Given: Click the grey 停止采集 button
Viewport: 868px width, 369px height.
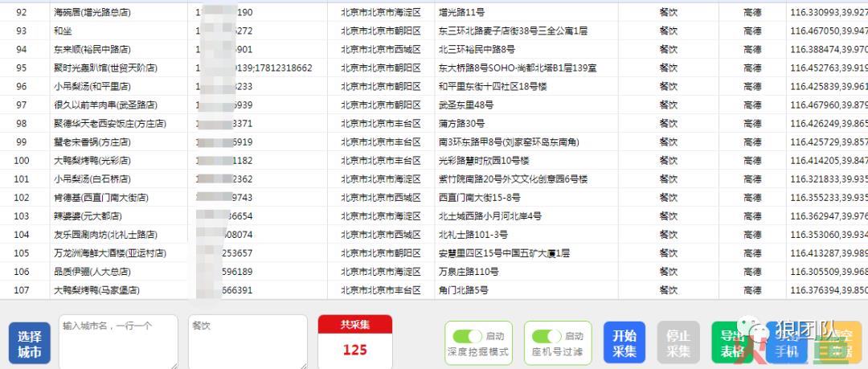Looking at the screenshot, I should (x=678, y=343).
